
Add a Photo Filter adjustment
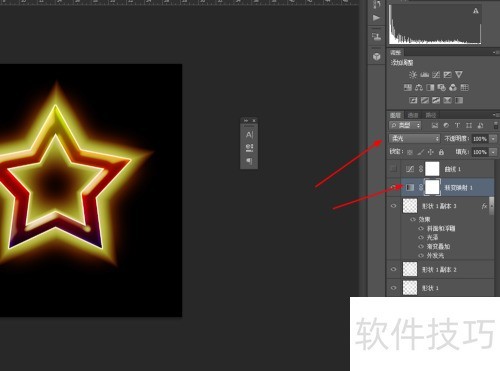tap(442, 88)
